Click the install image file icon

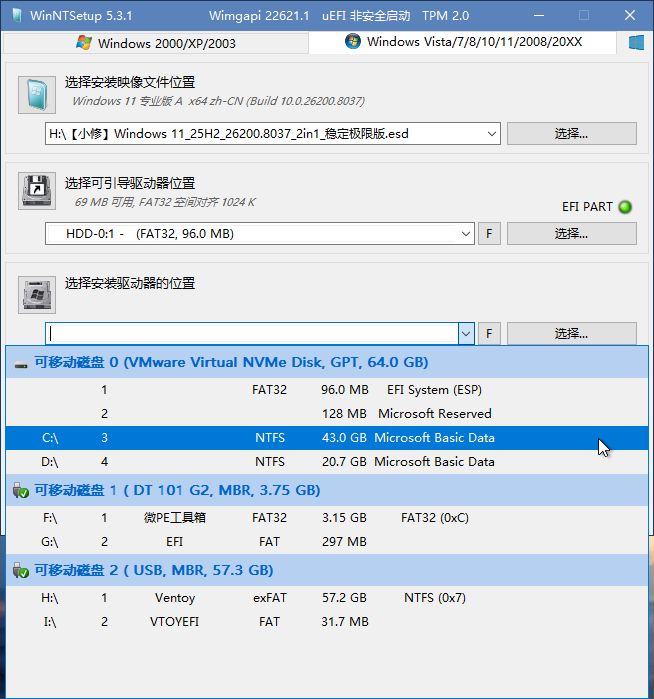click(37, 95)
